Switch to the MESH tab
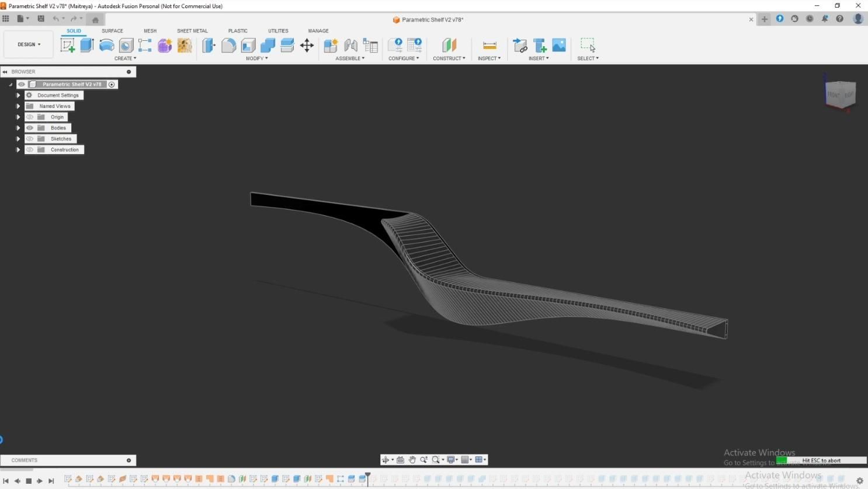This screenshot has width=868, height=489. click(x=150, y=31)
